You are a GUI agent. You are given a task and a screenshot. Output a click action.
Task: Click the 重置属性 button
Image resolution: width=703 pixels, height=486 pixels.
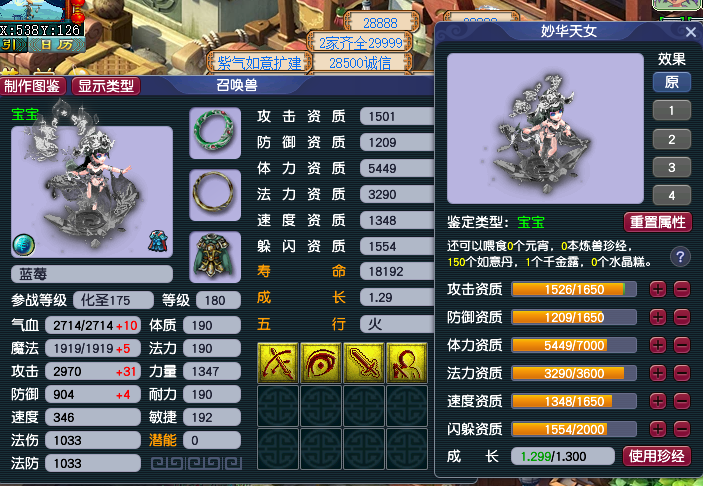[658, 222]
